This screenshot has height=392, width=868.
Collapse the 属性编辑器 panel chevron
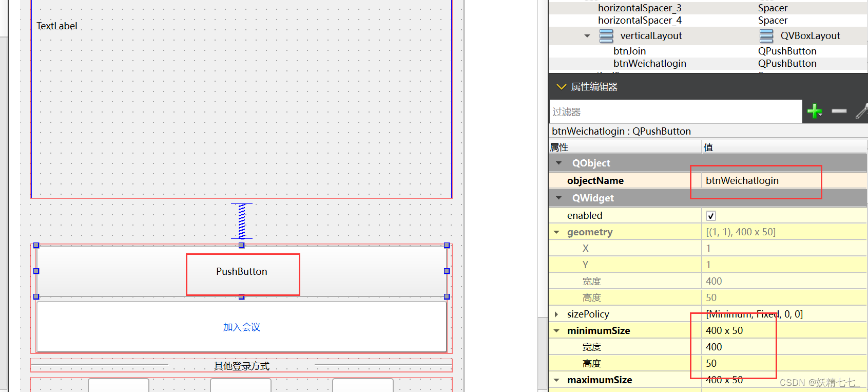561,87
